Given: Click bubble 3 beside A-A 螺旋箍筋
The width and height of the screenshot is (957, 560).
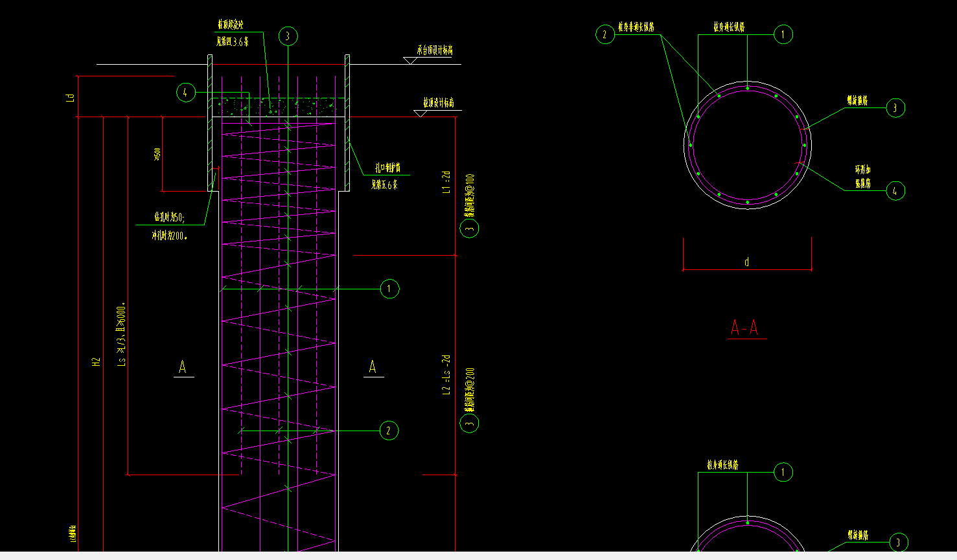Looking at the screenshot, I should (895, 107).
